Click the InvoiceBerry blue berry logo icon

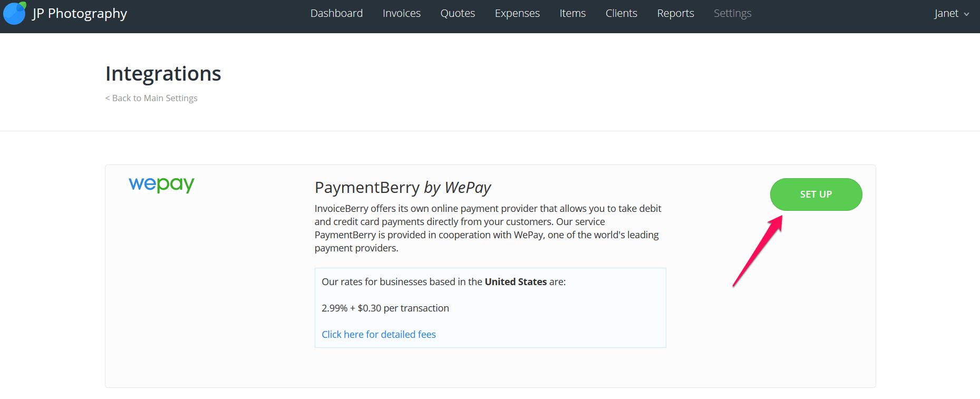[x=15, y=13]
